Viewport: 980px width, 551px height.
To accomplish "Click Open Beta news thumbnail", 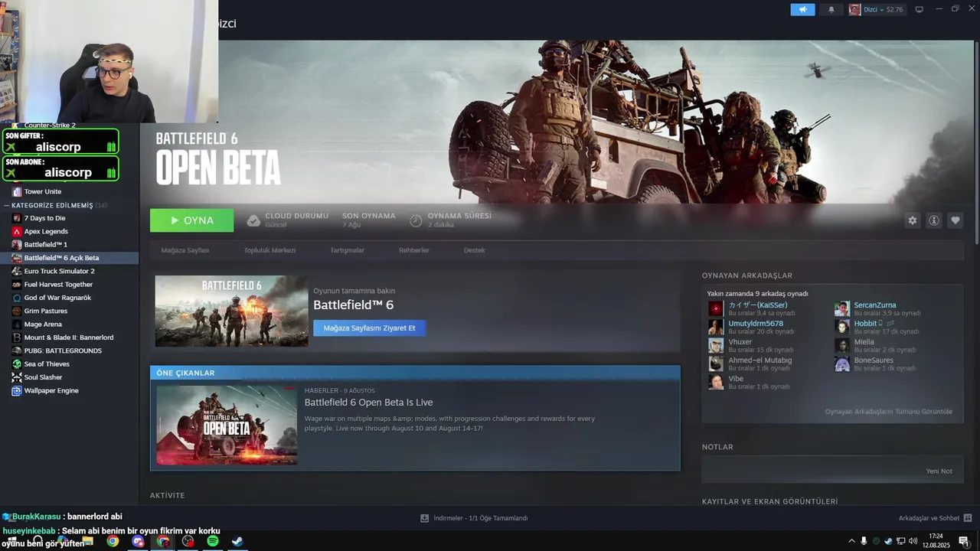I will pyautogui.click(x=227, y=425).
